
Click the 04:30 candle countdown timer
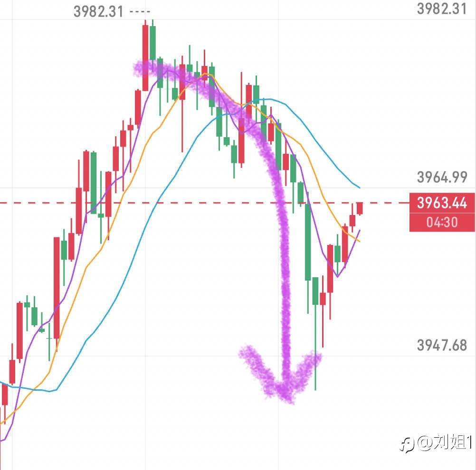[x=441, y=222]
